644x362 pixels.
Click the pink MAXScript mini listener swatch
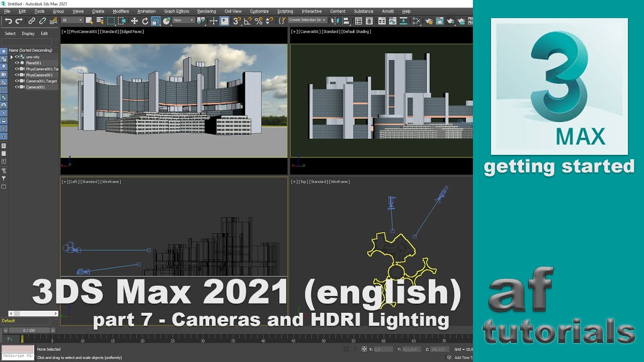[18, 348]
